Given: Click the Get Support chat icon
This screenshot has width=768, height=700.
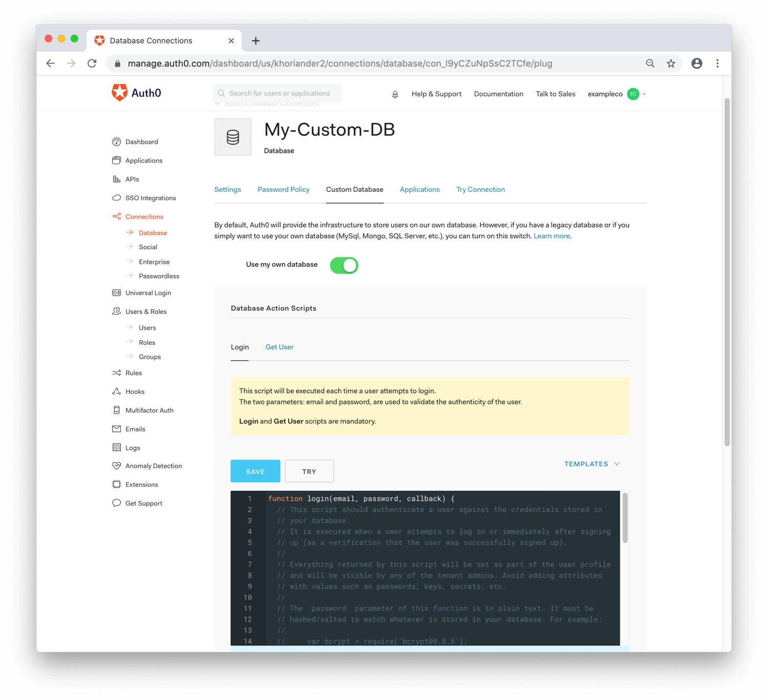Looking at the screenshot, I should pyautogui.click(x=117, y=503).
